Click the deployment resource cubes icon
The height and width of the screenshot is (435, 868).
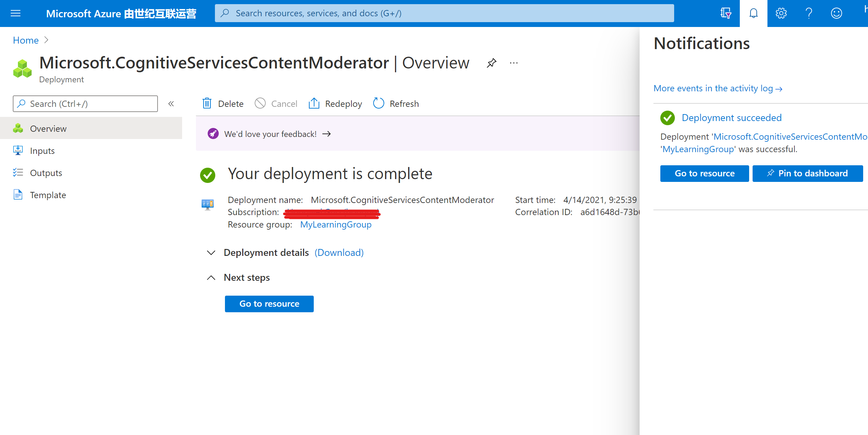tap(22, 68)
